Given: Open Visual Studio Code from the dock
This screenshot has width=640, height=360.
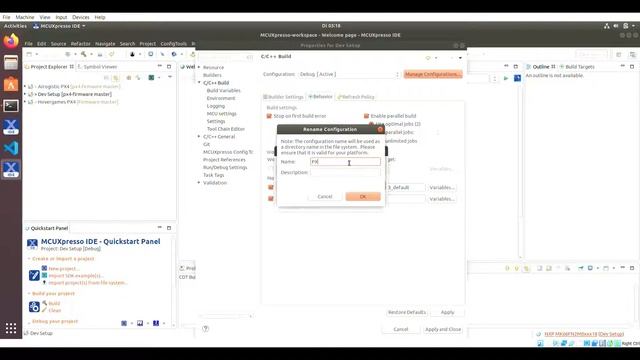Looking at the screenshot, I should point(11,148).
